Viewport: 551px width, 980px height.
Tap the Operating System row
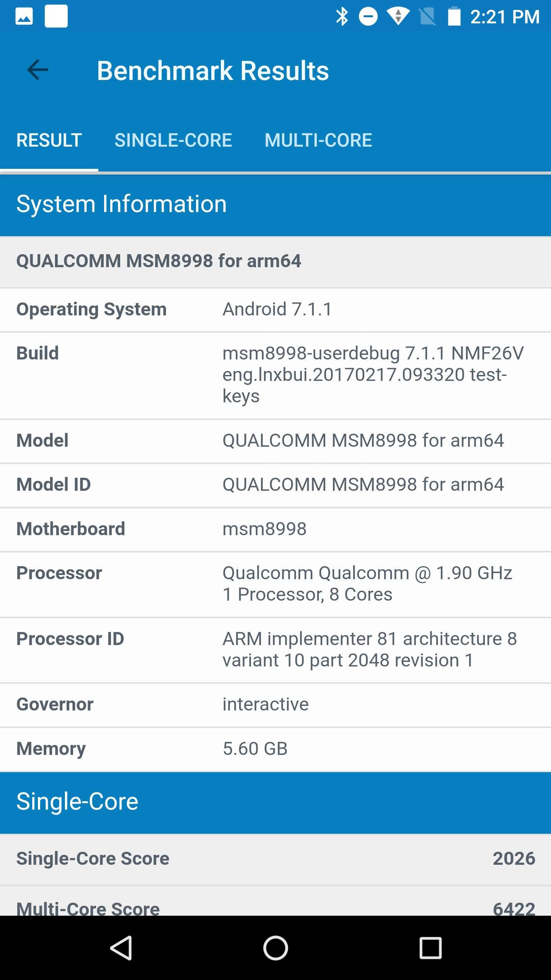tap(275, 310)
